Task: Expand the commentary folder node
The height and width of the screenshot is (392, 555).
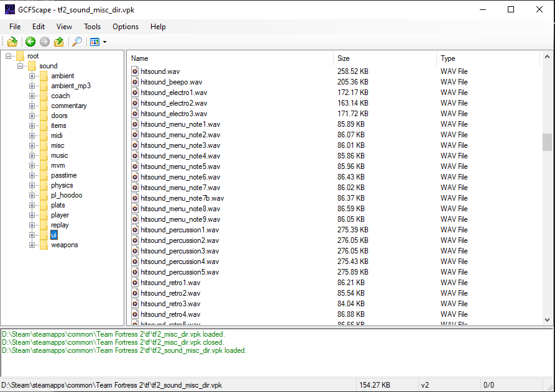Action: [32, 106]
